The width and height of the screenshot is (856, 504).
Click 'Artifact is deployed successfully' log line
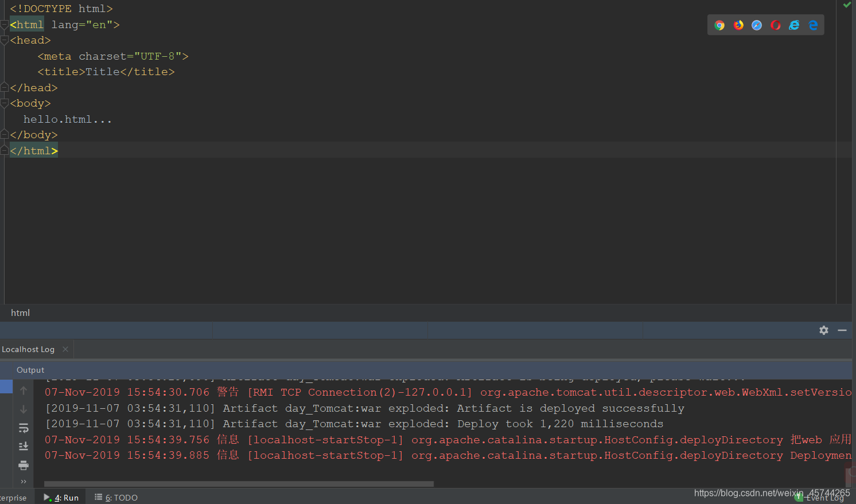[x=364, y=408]
